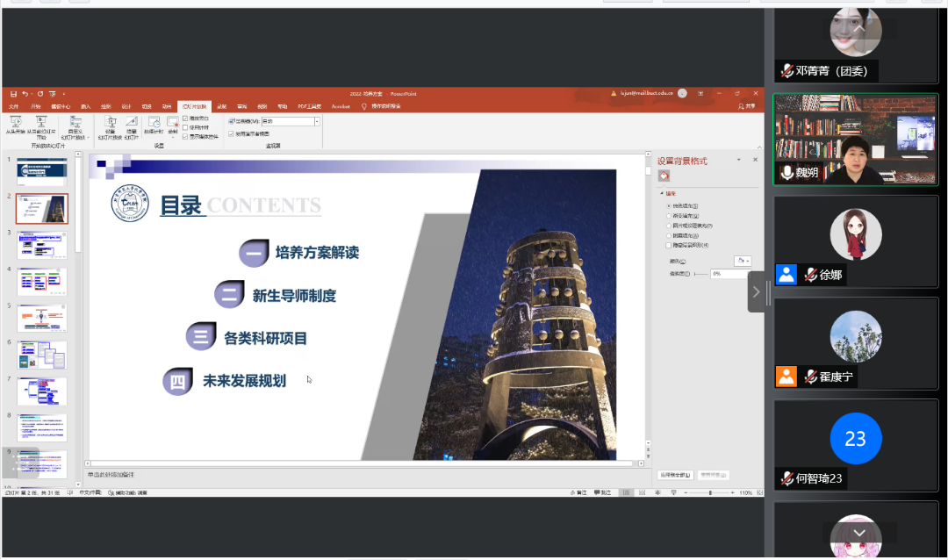Select slide 4 thumbnail in slide panel
948x560 pixels.
(x=41, y=282)
